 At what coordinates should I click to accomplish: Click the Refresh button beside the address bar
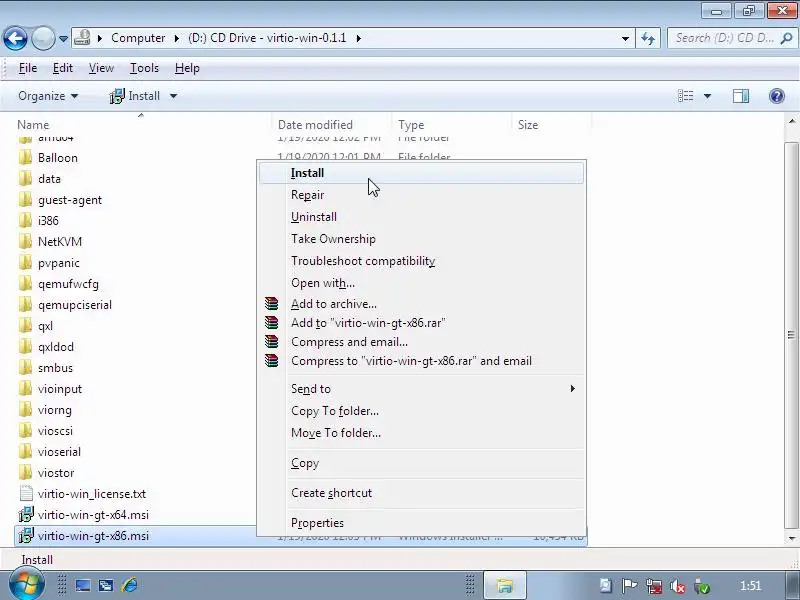click(x=648, y=38)
